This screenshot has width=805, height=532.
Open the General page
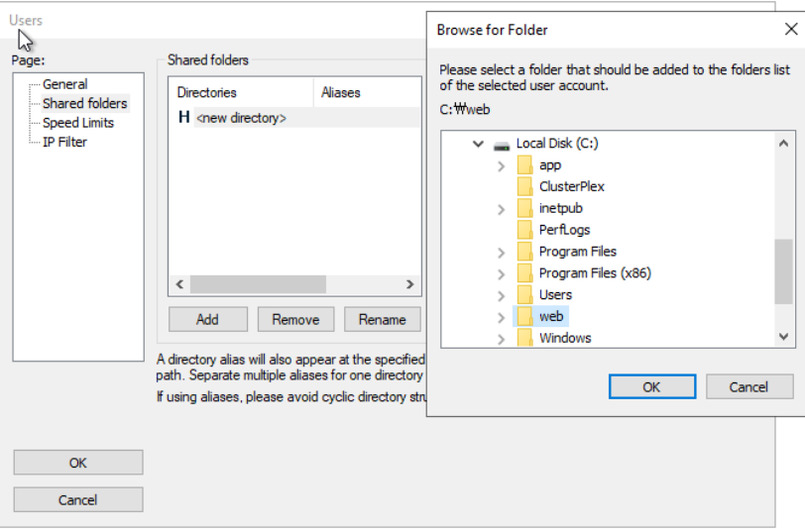click(x=65, y=84)
